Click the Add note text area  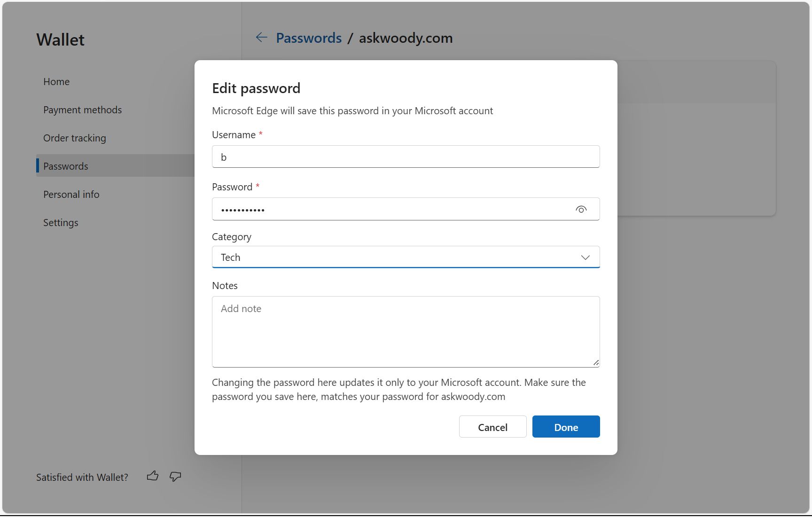[406, 331]
